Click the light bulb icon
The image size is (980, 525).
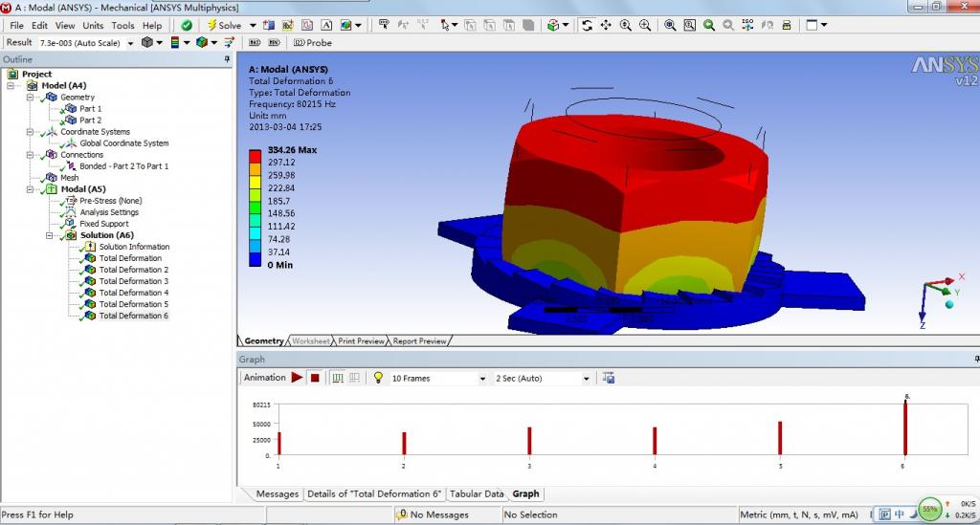[x=378, y=378]
